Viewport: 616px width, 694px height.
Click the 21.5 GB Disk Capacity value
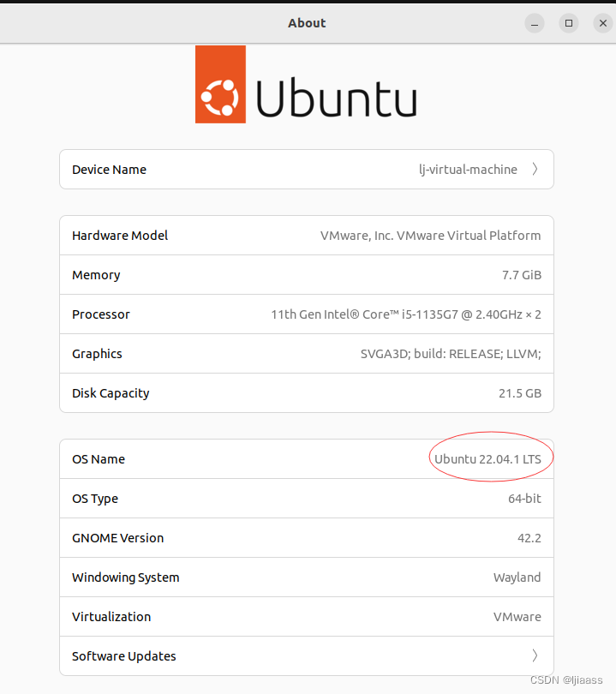[x=518, y=393]
